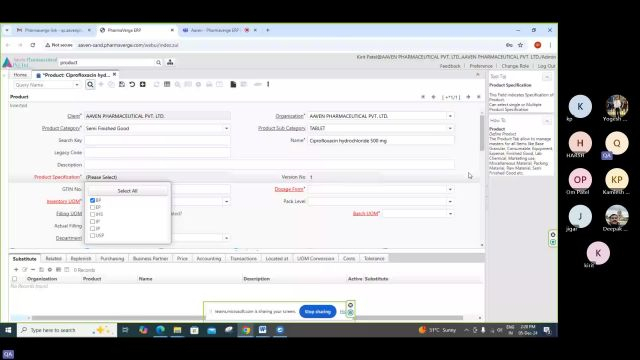The height and width of the screenshot is (360, 640).
Task: Click minus delete icon in Substitute toolbar
Action: pos(33,270)
